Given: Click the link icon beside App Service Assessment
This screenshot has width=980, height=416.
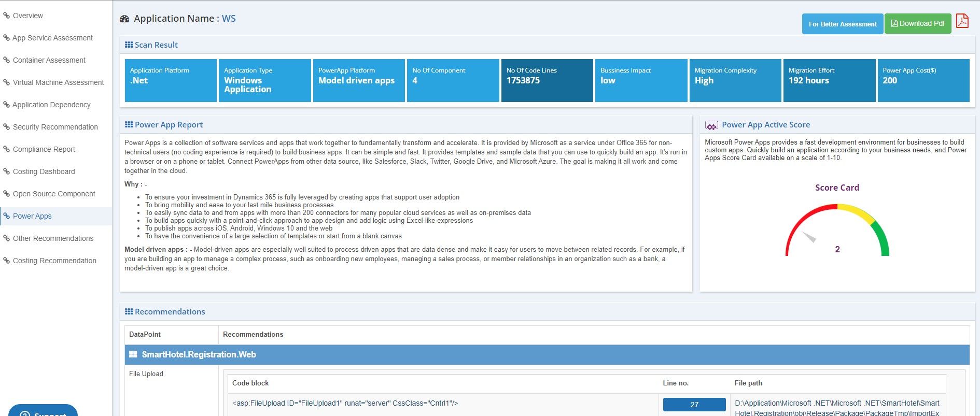Looking at the screenshot, I should (7, 38).
